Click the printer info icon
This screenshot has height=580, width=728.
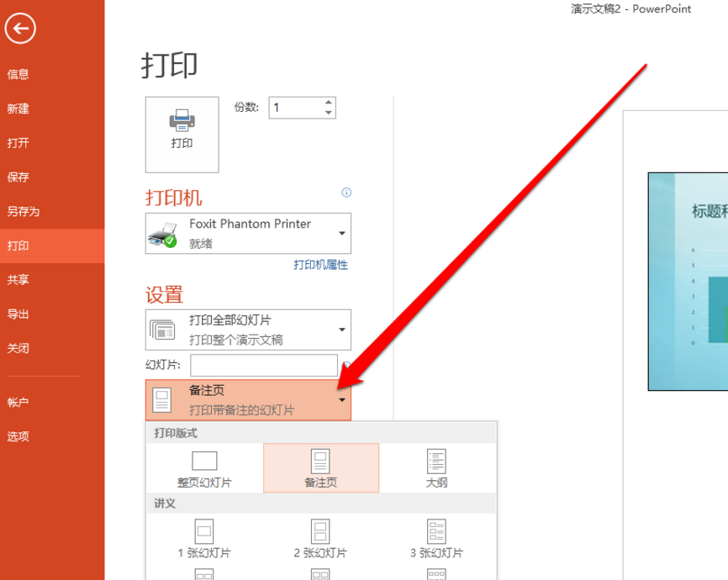pyautogui.click(x=346, y=192)
